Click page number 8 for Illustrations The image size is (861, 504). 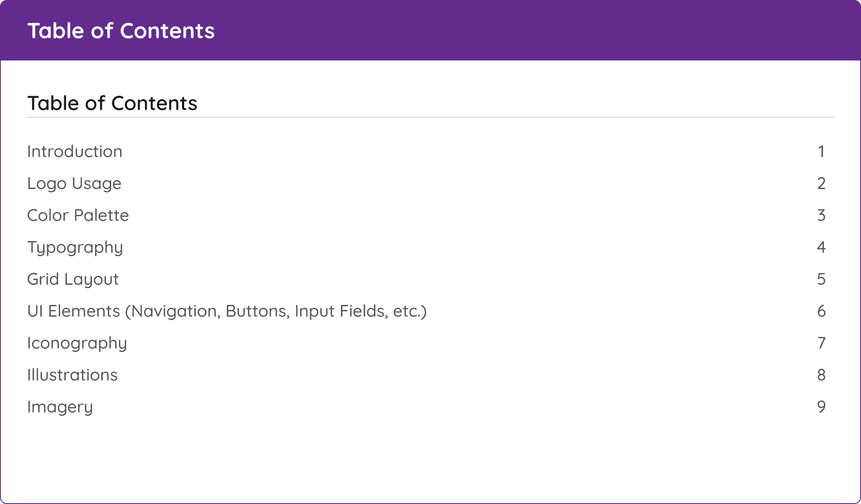[821, 375]
